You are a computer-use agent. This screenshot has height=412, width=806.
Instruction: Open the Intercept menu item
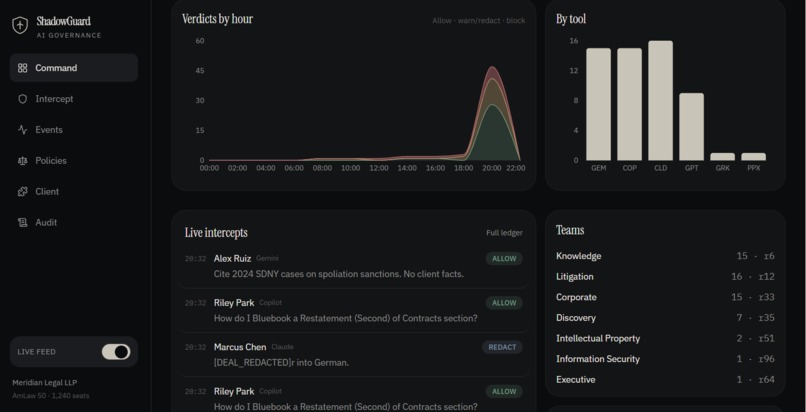click(x=74, y=99)
